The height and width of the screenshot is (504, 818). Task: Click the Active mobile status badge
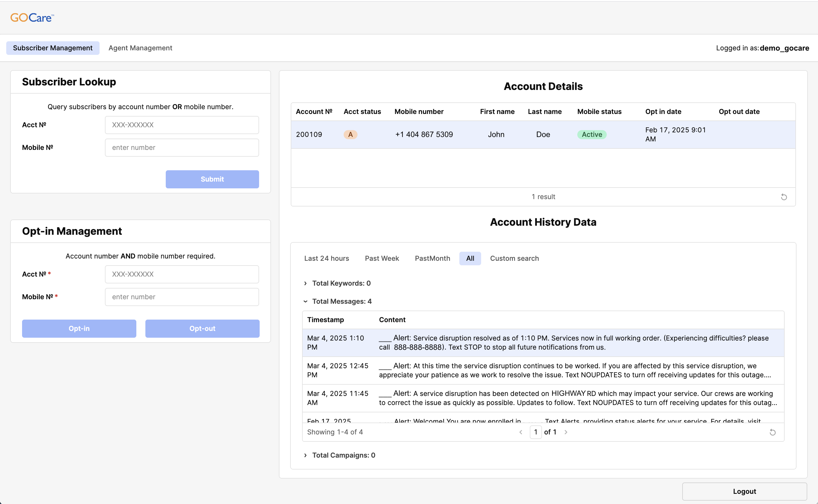(592, 135)
